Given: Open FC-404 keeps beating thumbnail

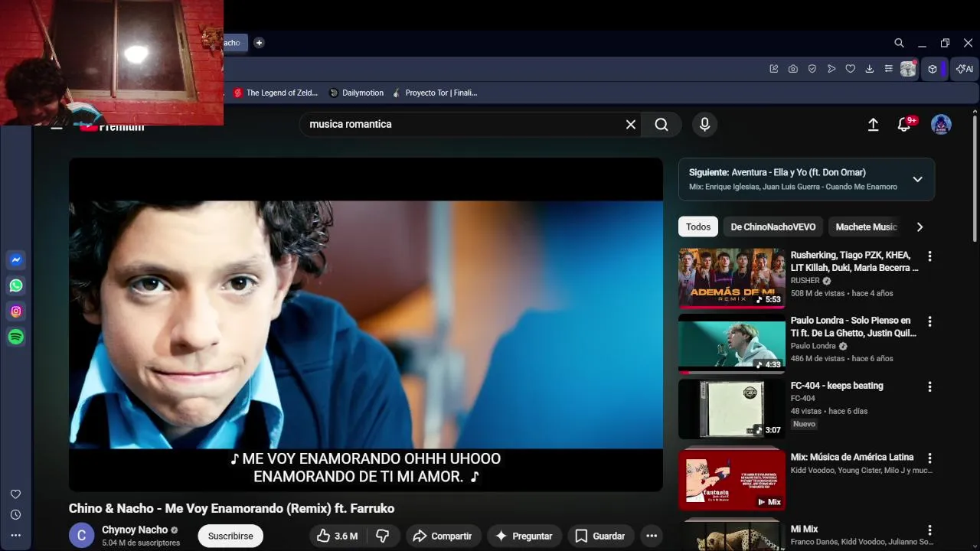Looking at the screenshot, I should [x=732, y=409].
